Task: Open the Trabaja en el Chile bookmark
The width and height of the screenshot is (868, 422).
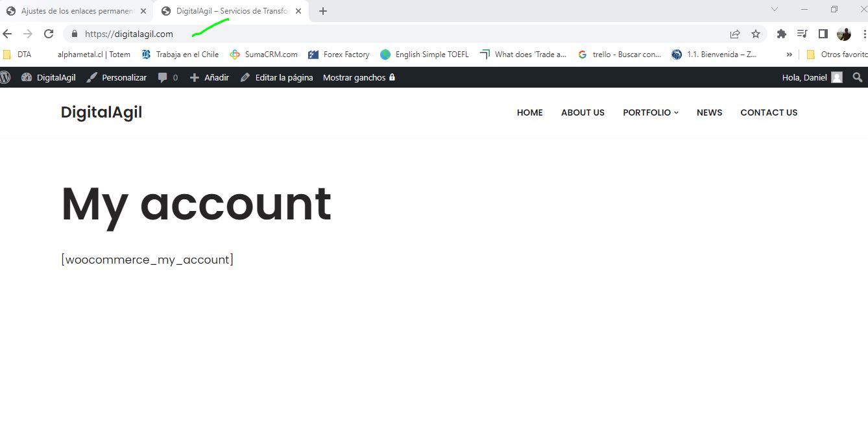Action: [x=180, y=55]
